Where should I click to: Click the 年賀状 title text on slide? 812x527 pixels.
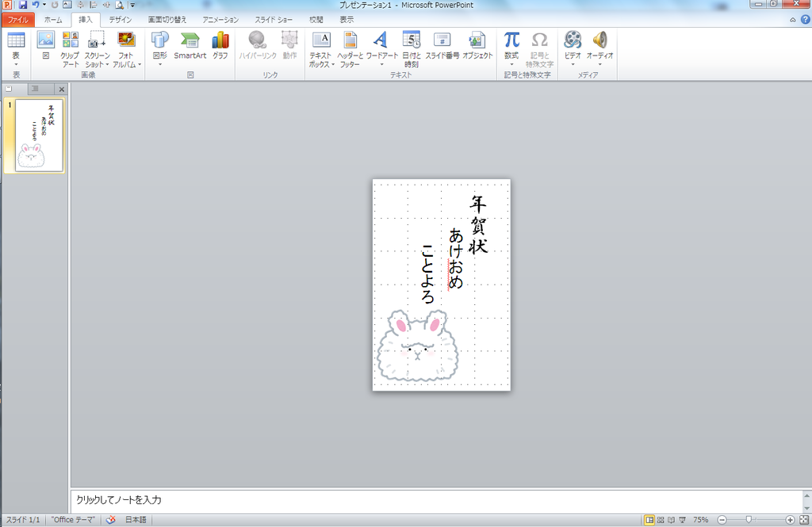pyautogui.click(x=478, y=225)
